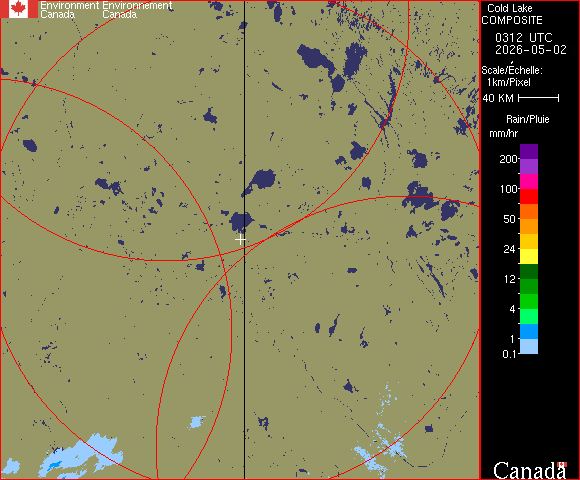
Task: Click the Environment Canada header text
Action: pyautogui.click(x=106, y=10)
